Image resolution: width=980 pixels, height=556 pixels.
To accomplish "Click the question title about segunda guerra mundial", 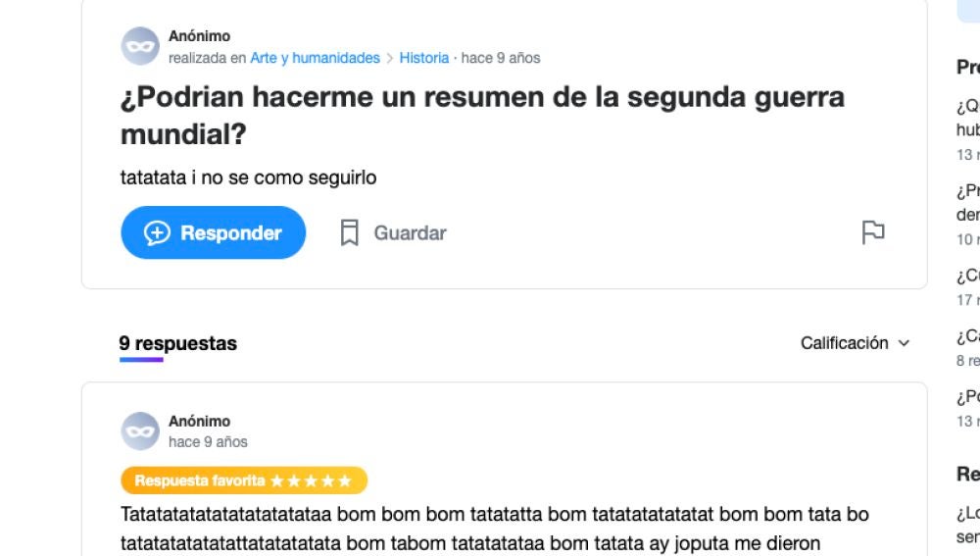I will [x=482, y=115].
